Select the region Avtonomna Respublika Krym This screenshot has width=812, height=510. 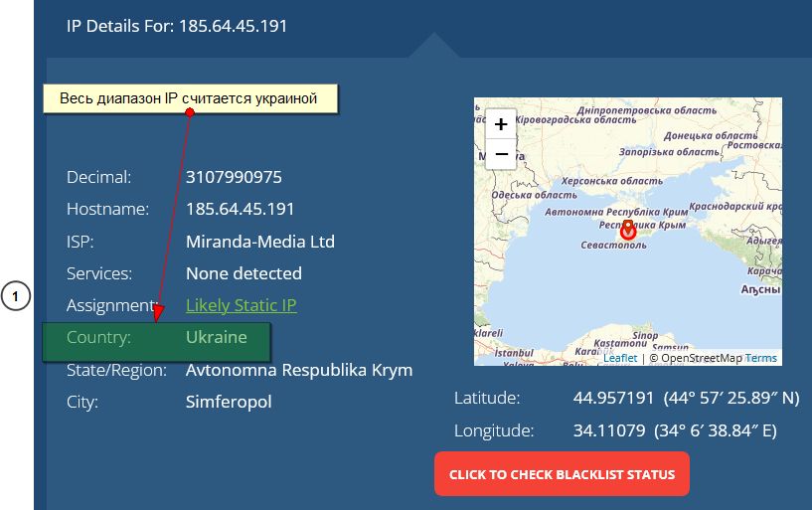point(299,370)
